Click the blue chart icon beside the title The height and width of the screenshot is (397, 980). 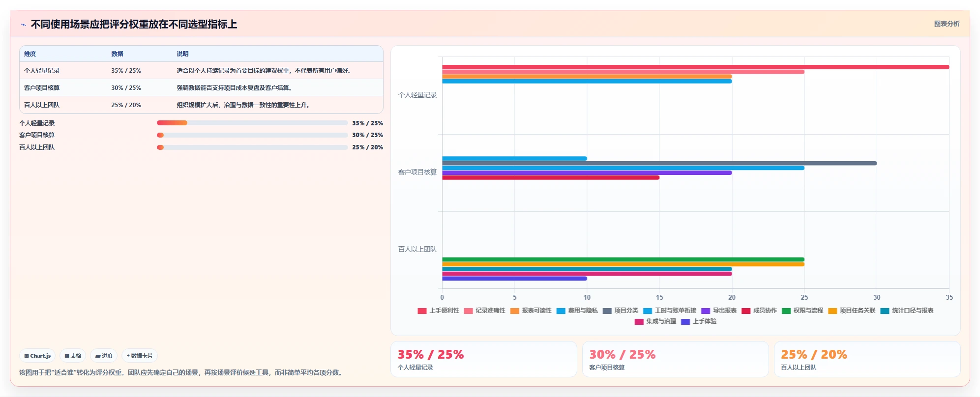pyautogui.click(x=23, y=25)
